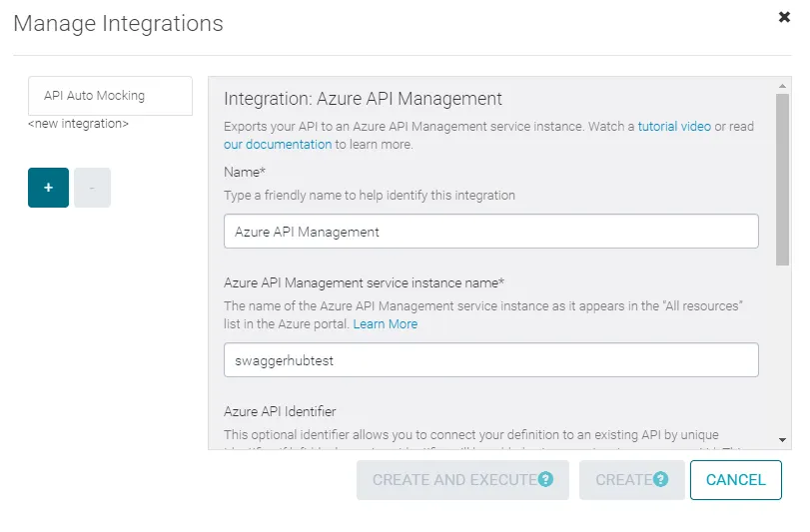The width and height of the screenshot is (810, 532).
Task: Click the Name input field
Action: (490, 232)
